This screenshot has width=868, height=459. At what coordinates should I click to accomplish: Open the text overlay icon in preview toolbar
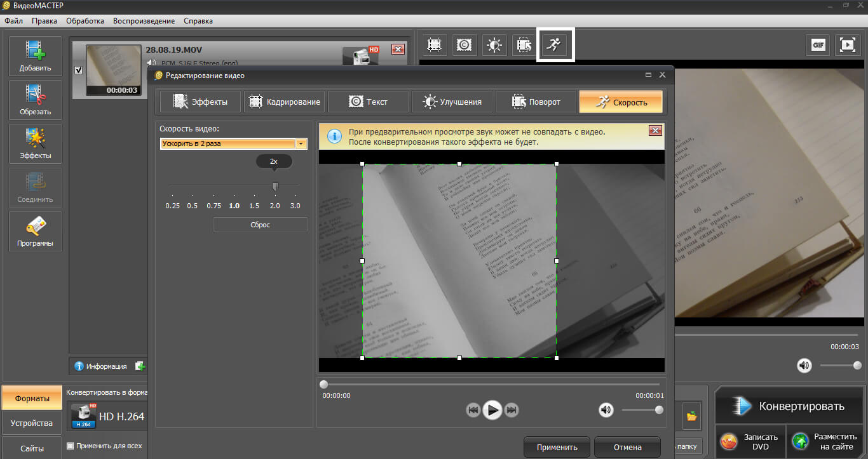click(x=465, y=44)
